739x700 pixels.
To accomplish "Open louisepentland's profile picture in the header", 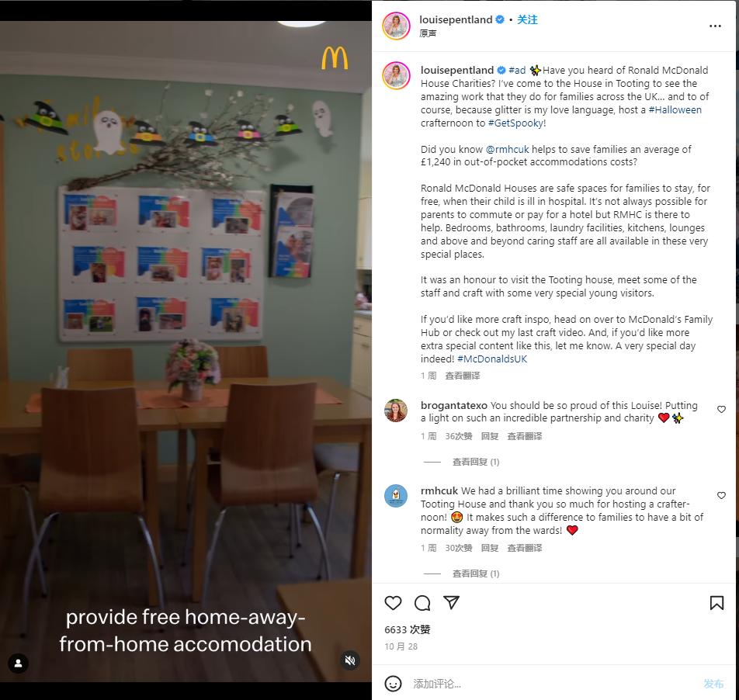I will click(x=397, y=26).
